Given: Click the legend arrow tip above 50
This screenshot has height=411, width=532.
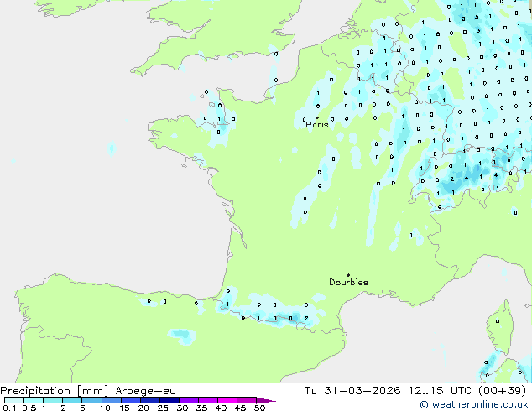Looking at the screenshot, I should 266,400.
